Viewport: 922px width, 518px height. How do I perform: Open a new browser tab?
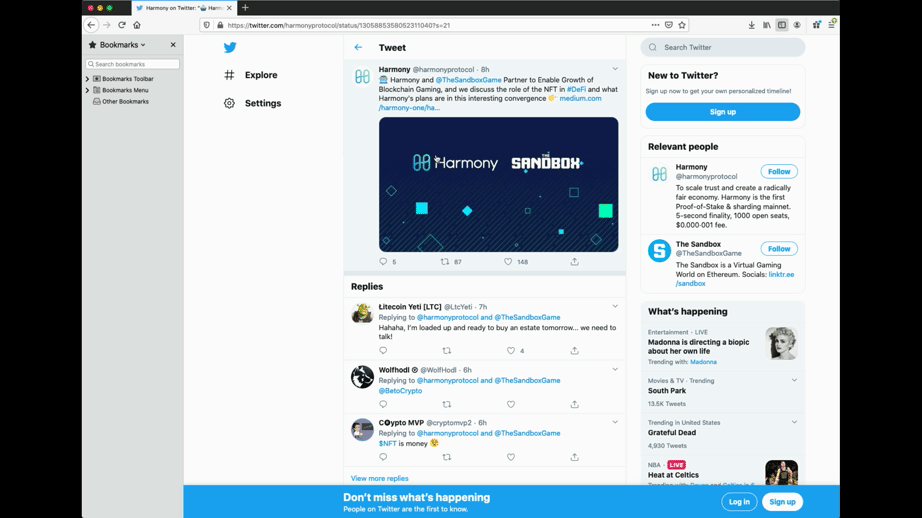(245, 8)
